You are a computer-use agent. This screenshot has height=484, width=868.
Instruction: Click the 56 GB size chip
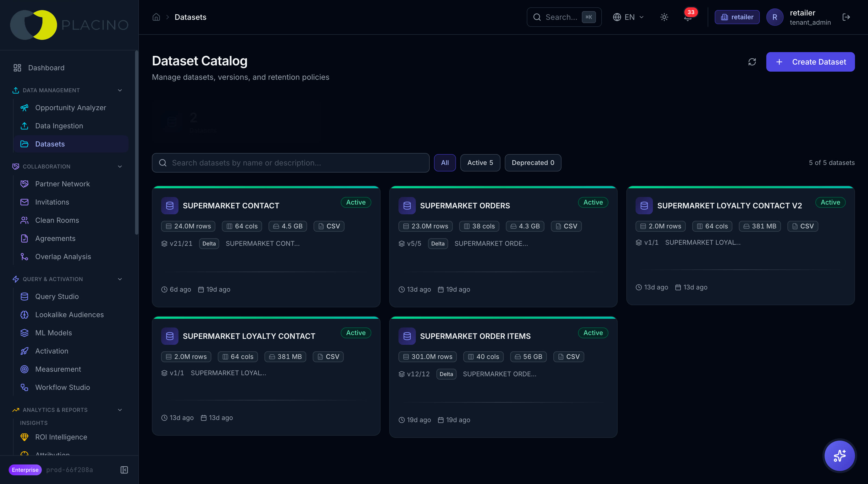tap(528, 356)
